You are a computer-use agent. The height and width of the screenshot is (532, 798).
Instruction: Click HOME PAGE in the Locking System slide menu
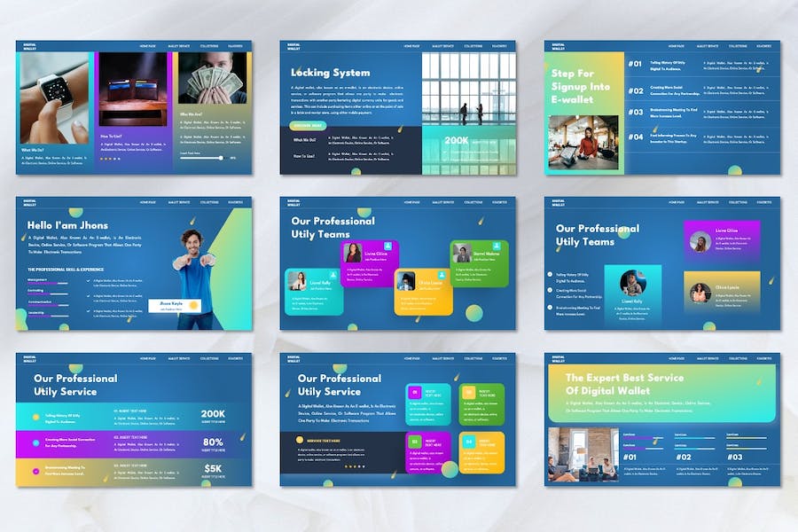tap(411, 45)
